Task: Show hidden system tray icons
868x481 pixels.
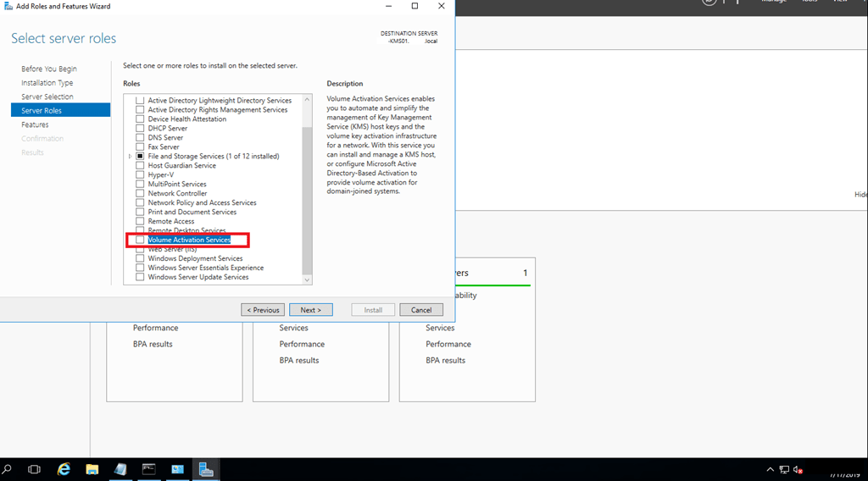Action: [770, 469]
